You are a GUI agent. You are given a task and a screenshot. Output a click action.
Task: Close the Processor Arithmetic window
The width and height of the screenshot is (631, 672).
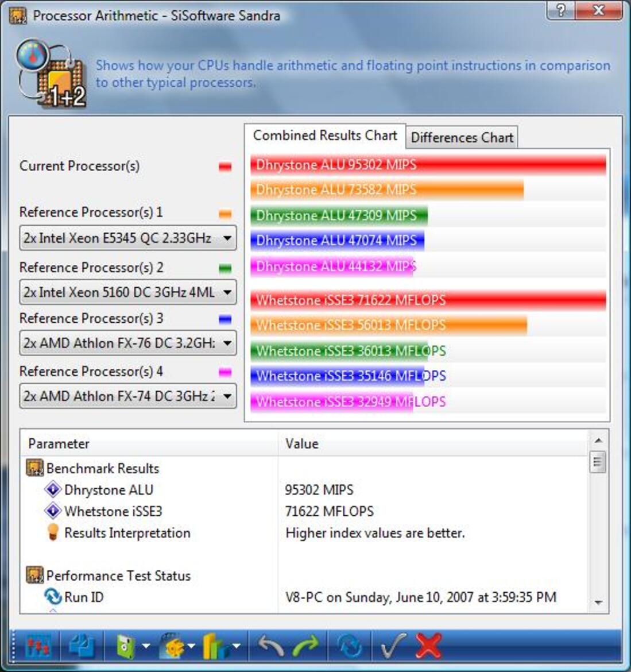[x=599, y=10]
